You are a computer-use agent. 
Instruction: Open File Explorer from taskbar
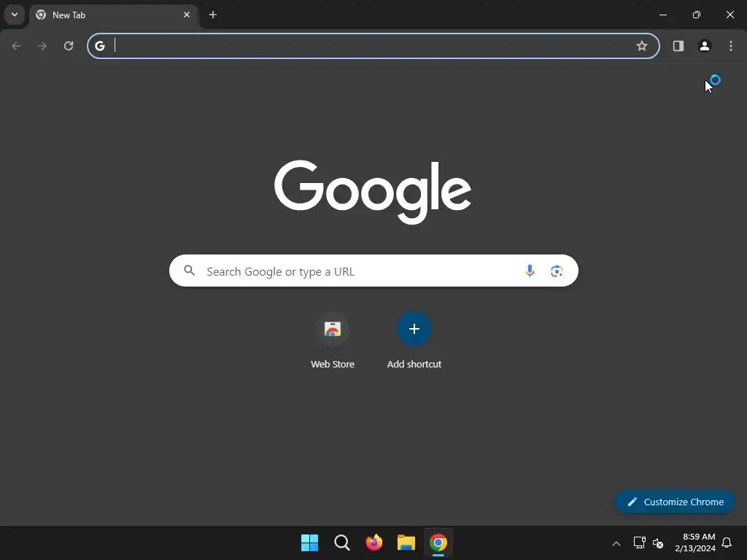click(x=406, y=542)
